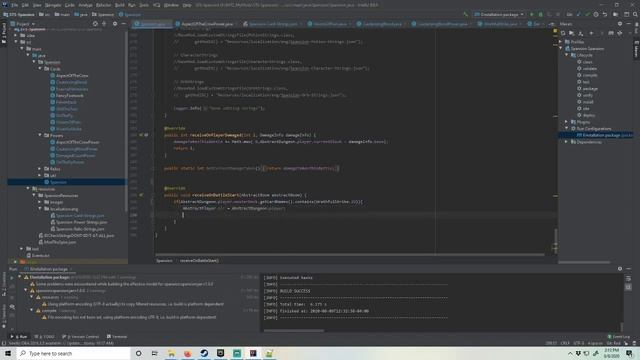Open Project panel gear settings
640x360 pixels.
coord(115,24)
